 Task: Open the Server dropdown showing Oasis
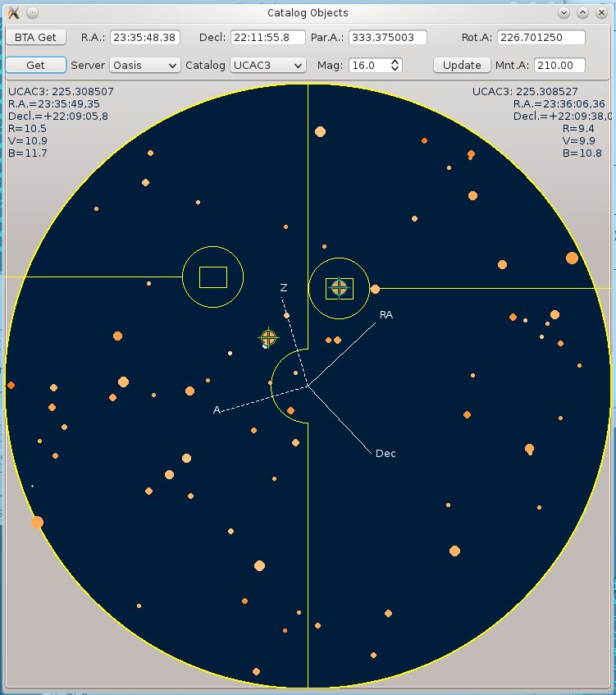point(144,65)
